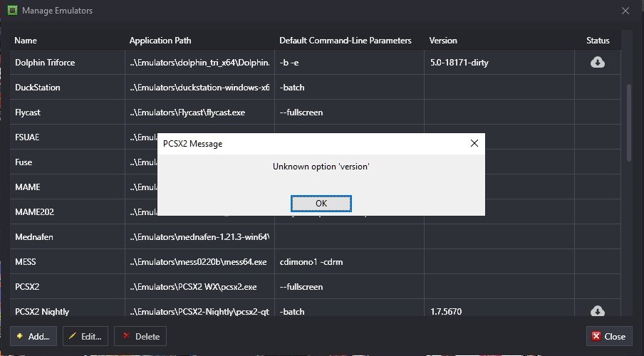Click the vertical scrollbar thumb of the list
Image resolution: width=644 pixels, height=356 pixels.
[629, 122]
